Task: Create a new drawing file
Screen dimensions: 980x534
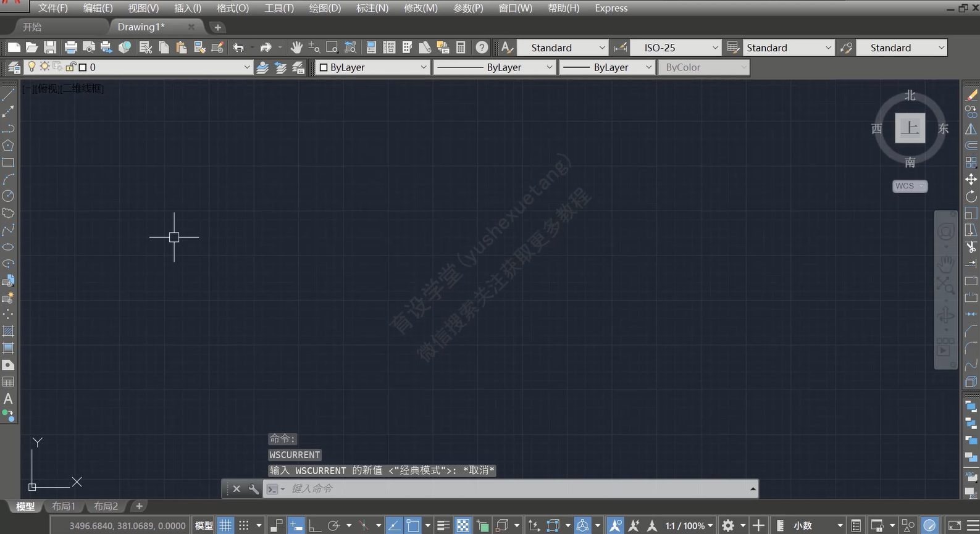Action: click(14, 48)
